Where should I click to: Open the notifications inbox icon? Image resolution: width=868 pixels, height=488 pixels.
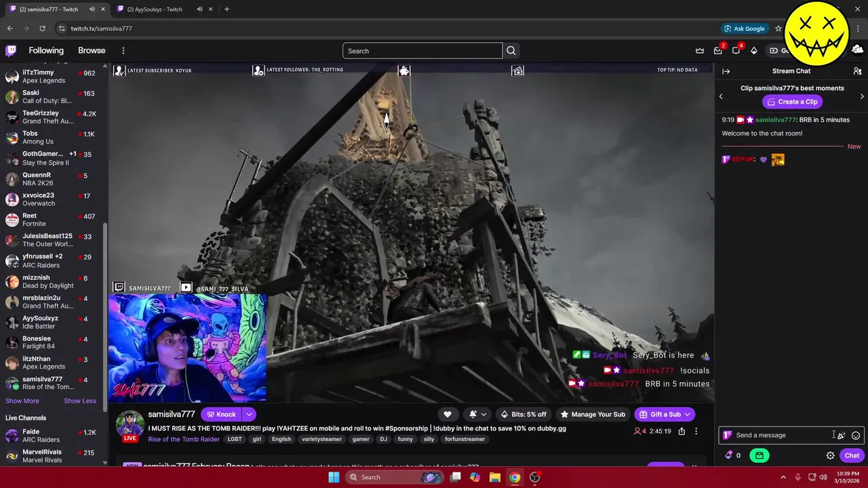[x=718, y=50]
